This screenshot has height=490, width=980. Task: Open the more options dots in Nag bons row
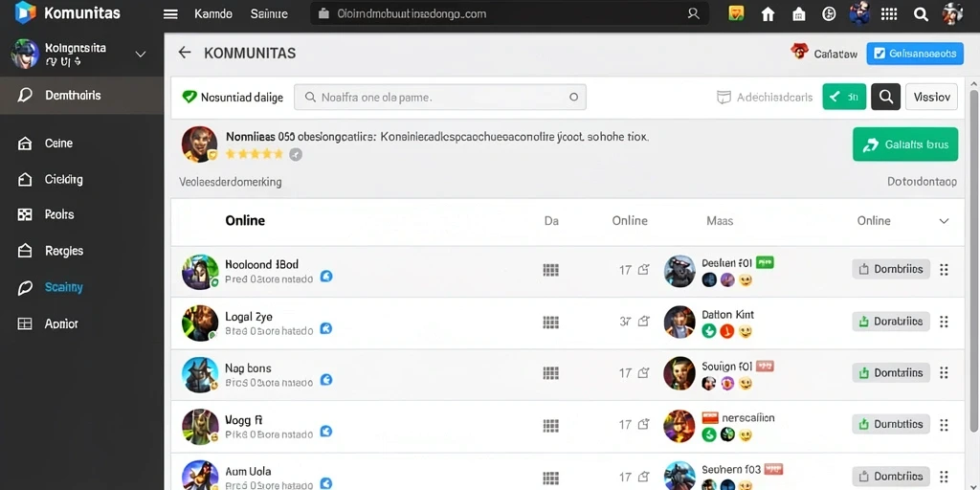pyautogui.click(x=944, y=372)
